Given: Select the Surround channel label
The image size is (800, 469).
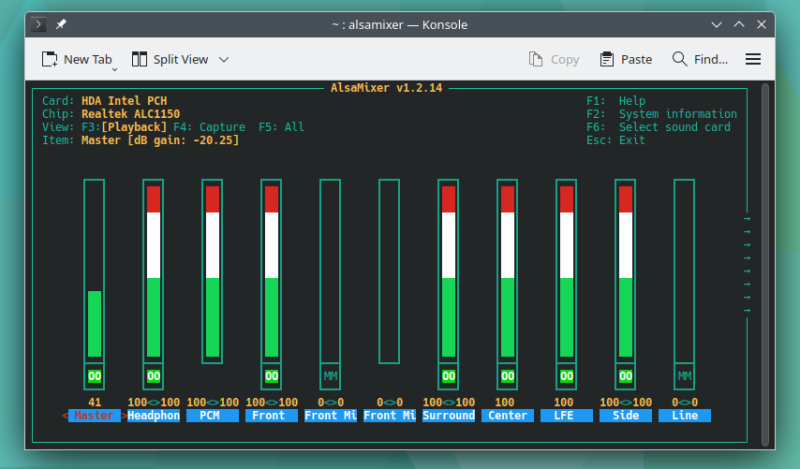Looking at the screenshot, I should (x=448, y=415).
